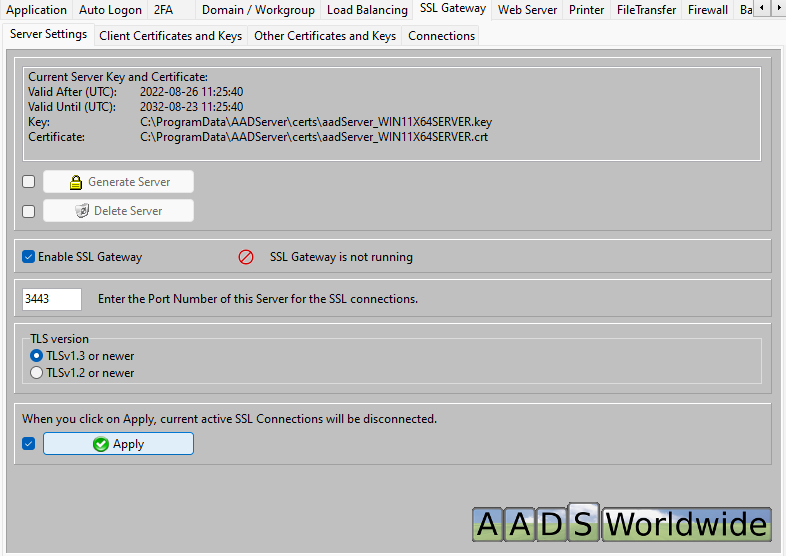The image size is (786, 556).
Task: Tick the checkbox beside Generate Server
Action: tap(29, 182)
